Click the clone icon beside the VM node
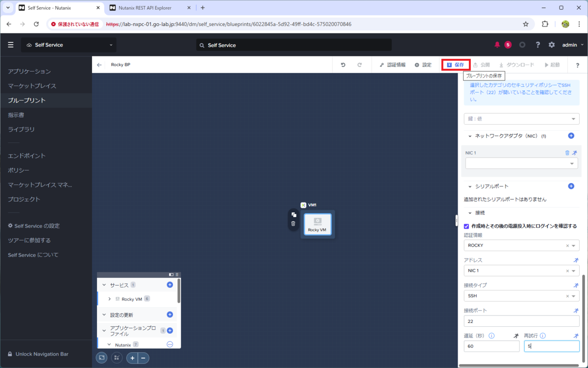 coord(293,215)
